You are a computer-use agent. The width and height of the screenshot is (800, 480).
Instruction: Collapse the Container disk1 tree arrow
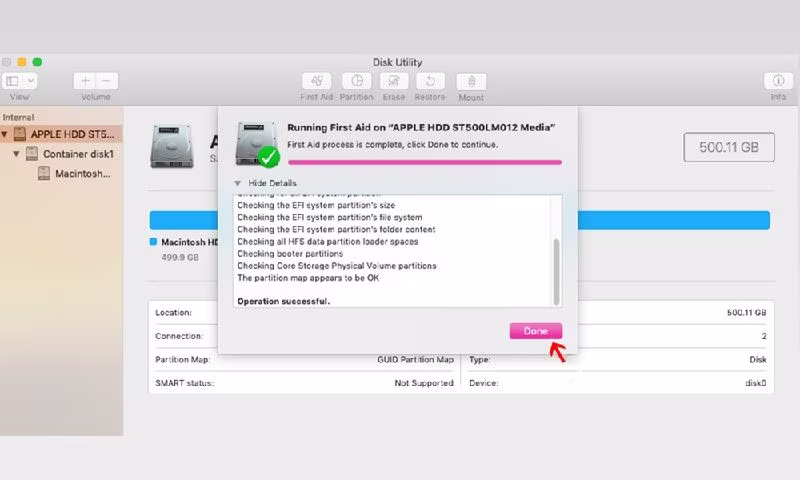16,154
